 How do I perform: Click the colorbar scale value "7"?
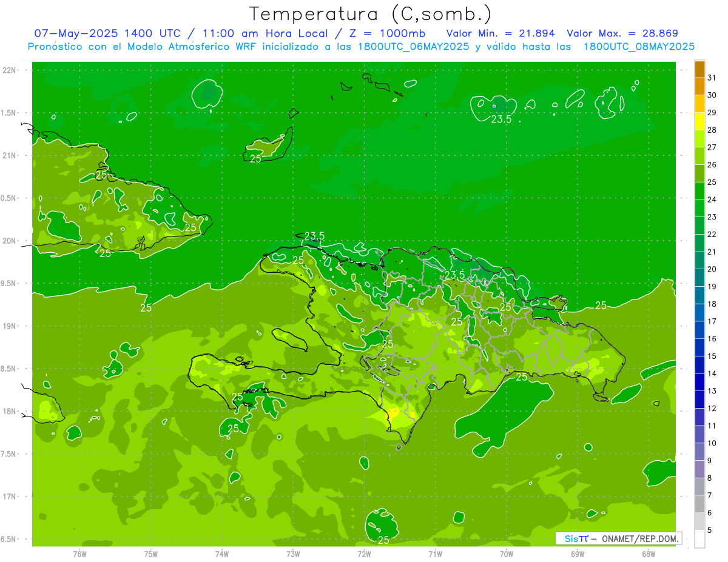coord(710,495)
